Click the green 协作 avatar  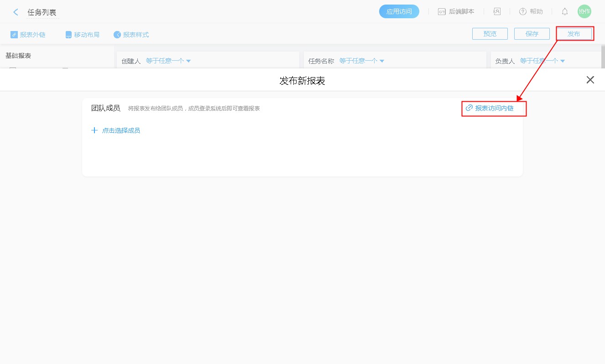tap(584, 12)
